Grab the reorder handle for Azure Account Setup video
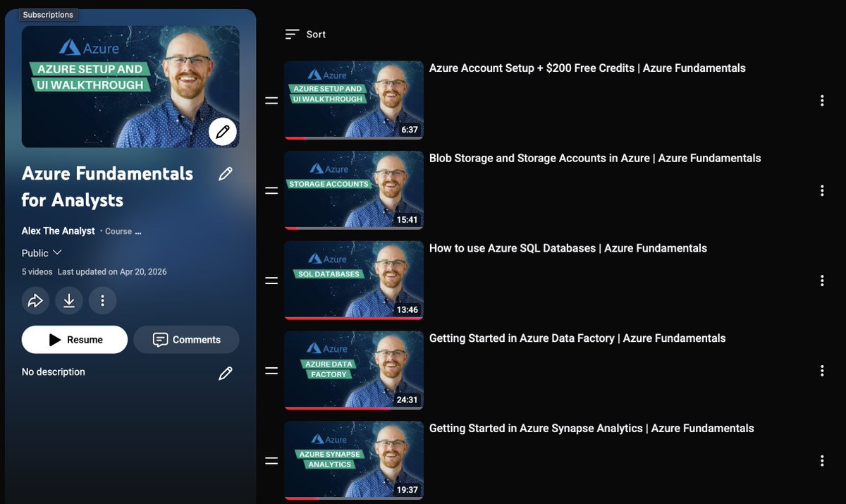The image size is (846, 504). click(271, 100)
